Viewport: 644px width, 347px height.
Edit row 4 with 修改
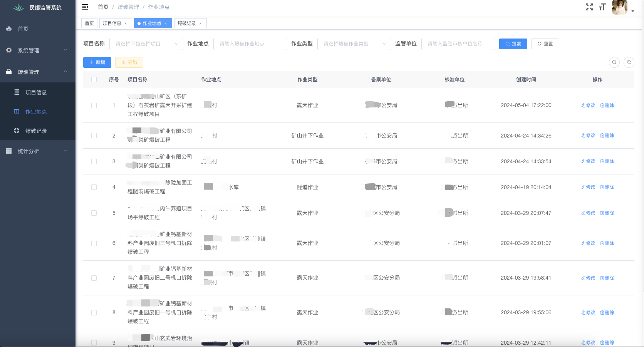tap(588, 187)
